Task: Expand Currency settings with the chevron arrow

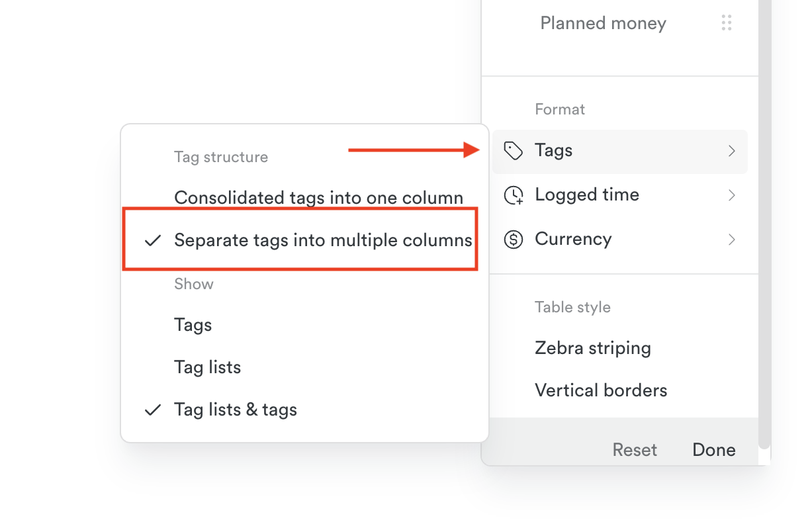Action: 732,240
